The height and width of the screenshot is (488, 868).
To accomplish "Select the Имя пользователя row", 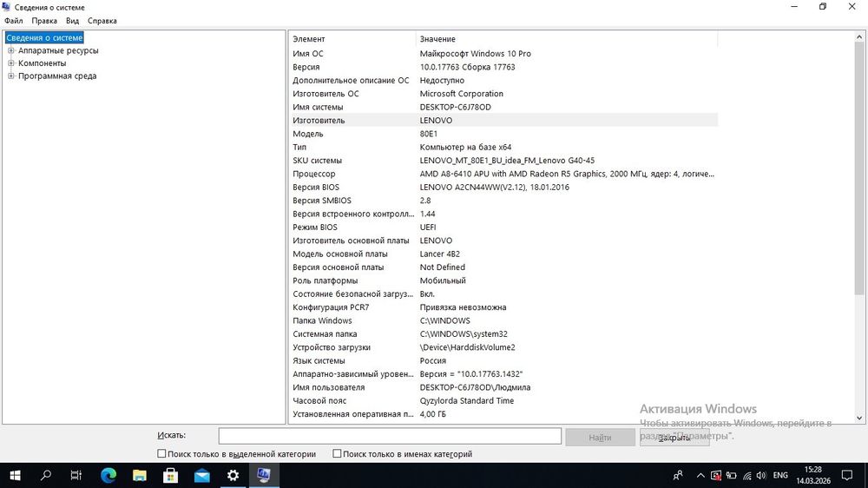I will click(503, 387).
